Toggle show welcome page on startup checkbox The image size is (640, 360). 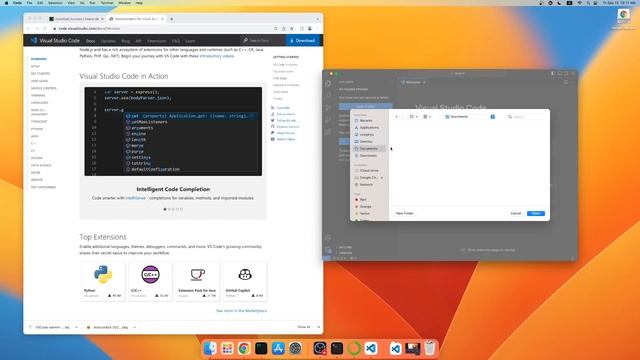pos(463,250)
